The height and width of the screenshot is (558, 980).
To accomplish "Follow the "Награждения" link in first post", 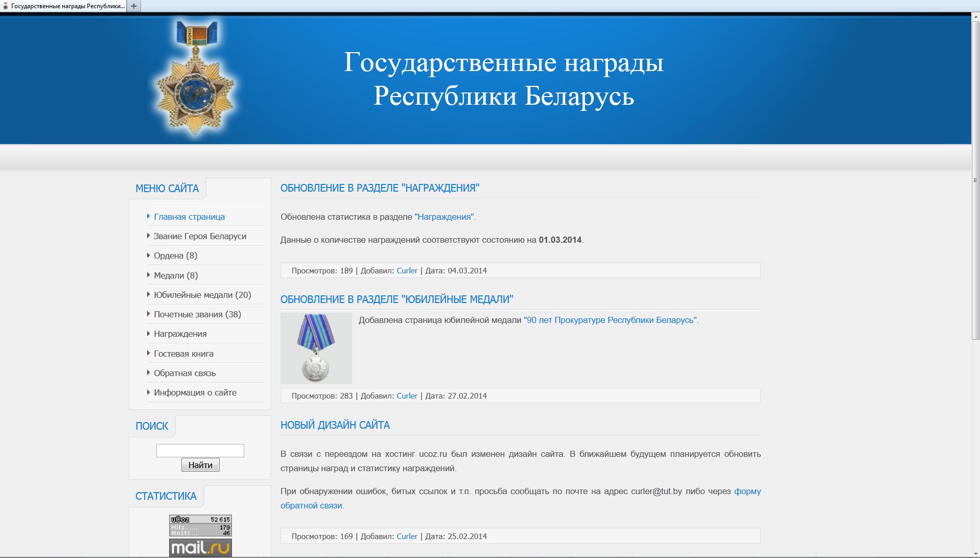I will coord(444,217).
